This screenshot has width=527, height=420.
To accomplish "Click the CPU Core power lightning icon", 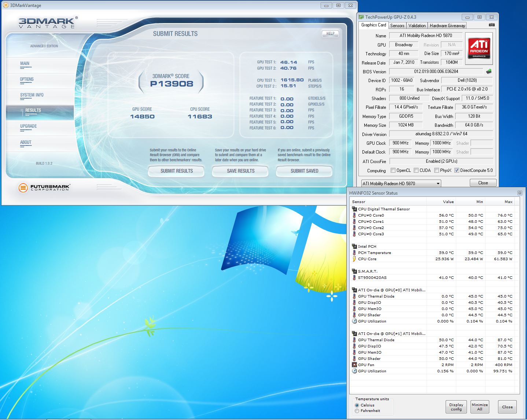I will pyautogui.click(x=354, y=259).
